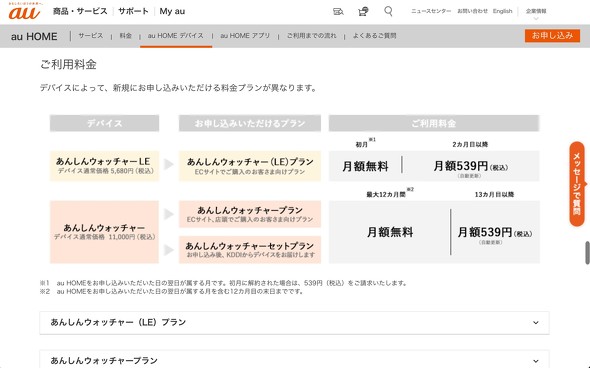Select よくあるご質問 tab
Viewport: 590px width, 368px height.
pos(374,36)
